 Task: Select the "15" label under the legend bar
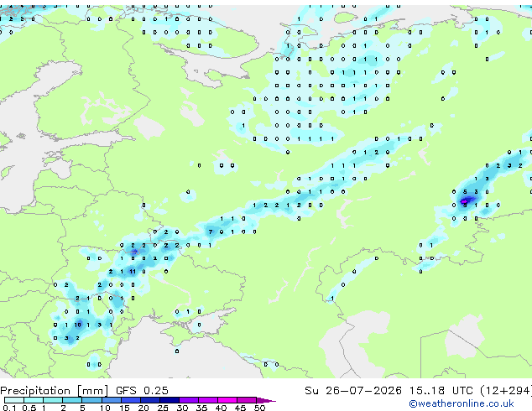click(124, 408)
